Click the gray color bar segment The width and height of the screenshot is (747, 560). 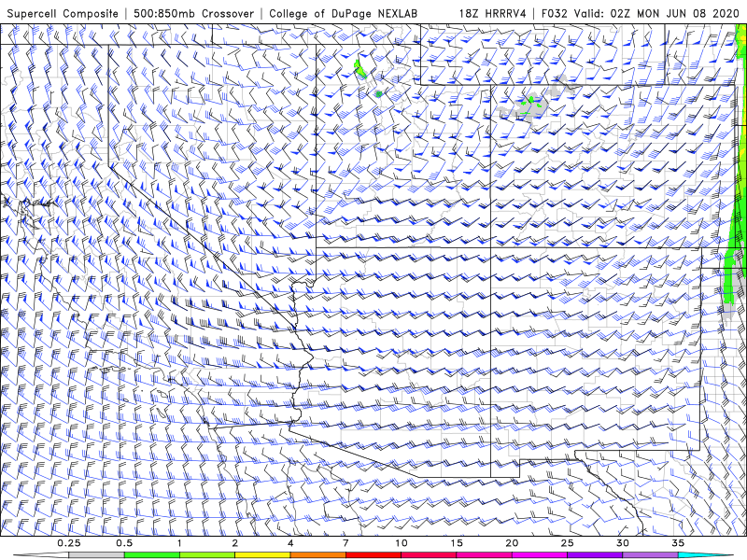tap(97, 555)
